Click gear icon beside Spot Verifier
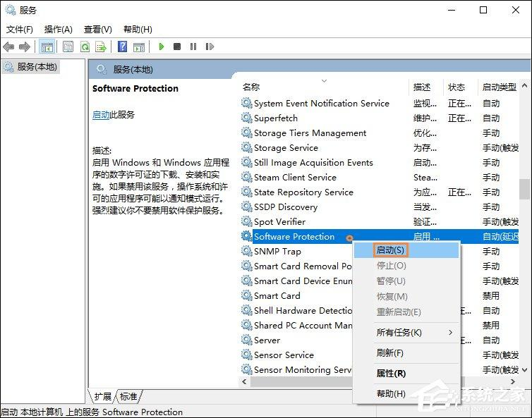 [247, 221]
